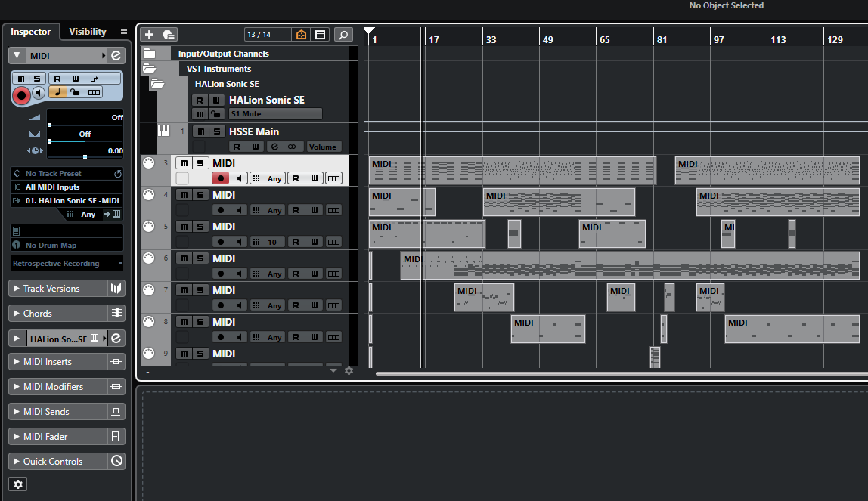Viewport: 868px width, 501px height.
Task: Click the S1 Mute field on HALion Sonic SE
Action: tap(275, 114)
